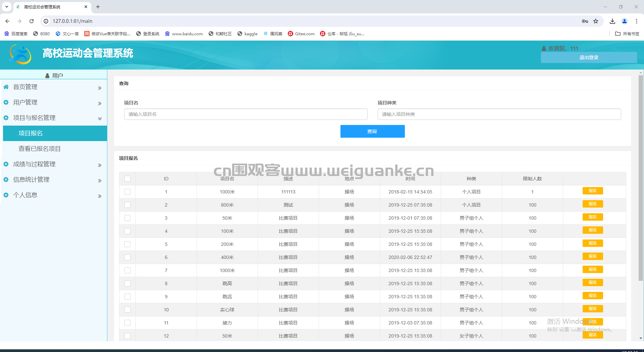Expand the 首页管理 menu chevron
The image size is (644, 352).
(100, 88)
